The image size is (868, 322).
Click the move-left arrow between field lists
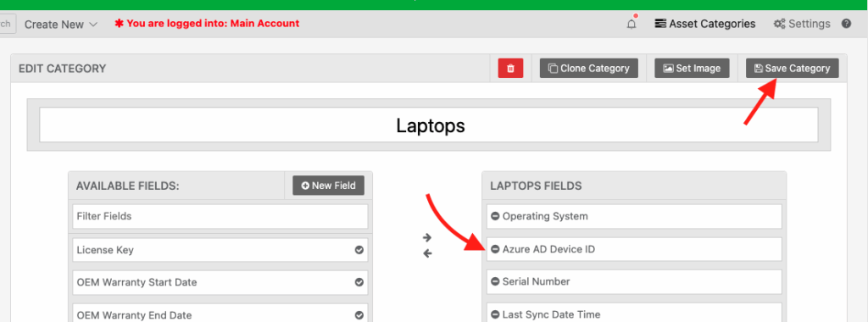pyautogui.click(x=427, y=254)
